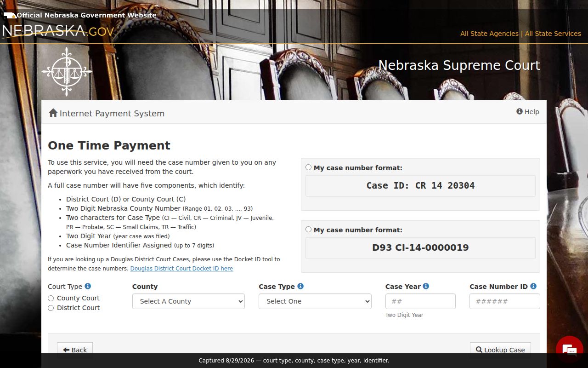This screenshot has height=368, width=588.
Task: Click the home icon beside Internet Payment System
Action: pyautogui.click(x=53, y=113)
